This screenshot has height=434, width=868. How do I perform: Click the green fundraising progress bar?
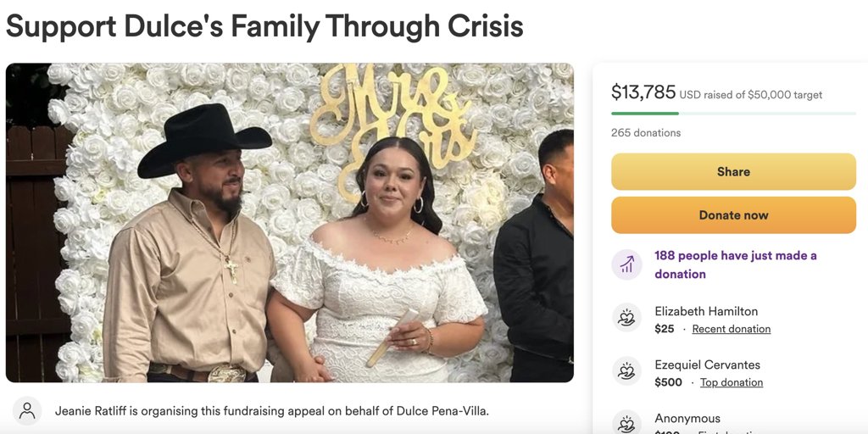coord(645,113)
